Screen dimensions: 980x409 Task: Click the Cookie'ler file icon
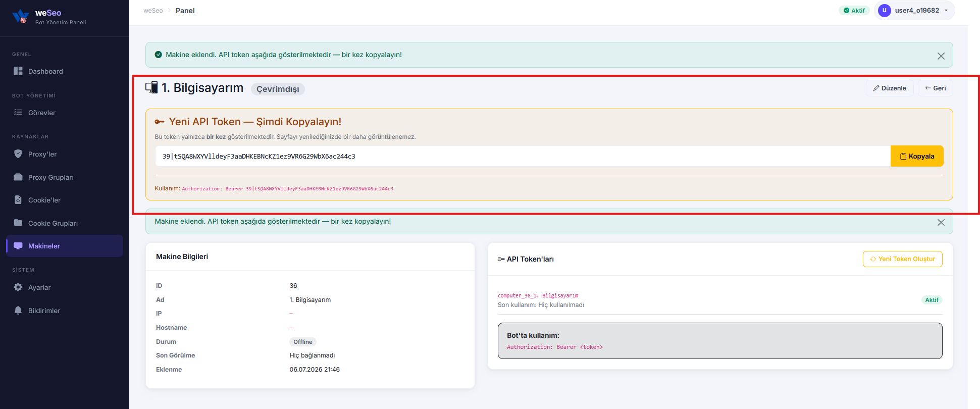point(18,199)
